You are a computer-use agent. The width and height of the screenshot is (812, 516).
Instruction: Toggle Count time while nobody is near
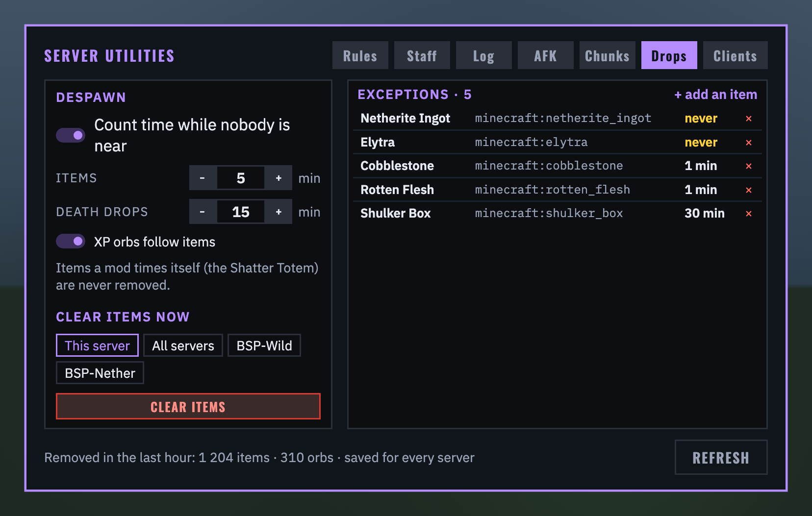click(x=71, y=135)
